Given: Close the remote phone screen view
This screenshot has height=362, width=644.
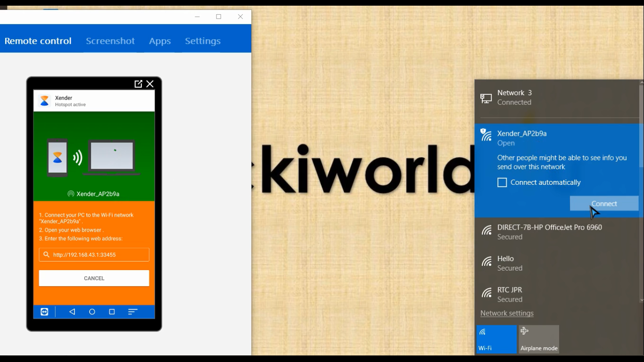Looking at the screenshot, I should click(150, 84).
